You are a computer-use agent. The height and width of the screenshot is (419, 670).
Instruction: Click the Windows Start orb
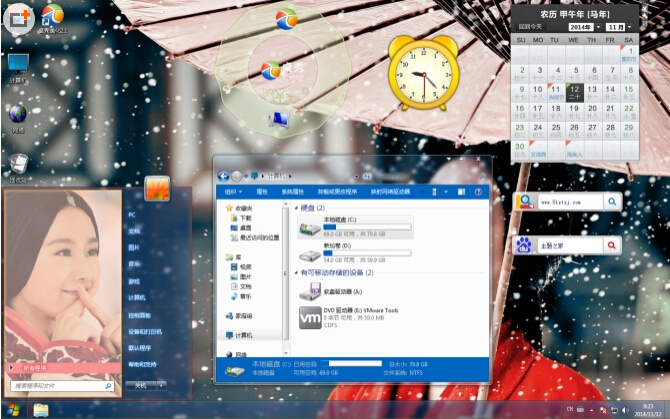pos(14,410)
